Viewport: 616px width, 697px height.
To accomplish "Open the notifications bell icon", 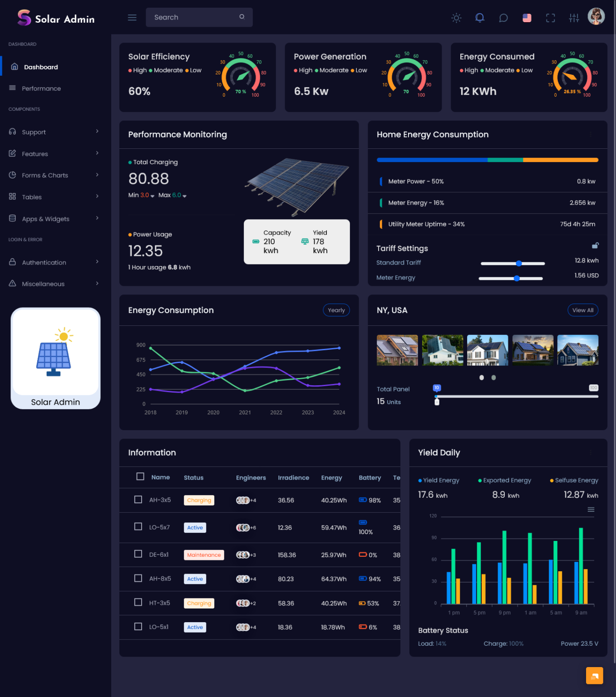I will [x=480, y=18].
